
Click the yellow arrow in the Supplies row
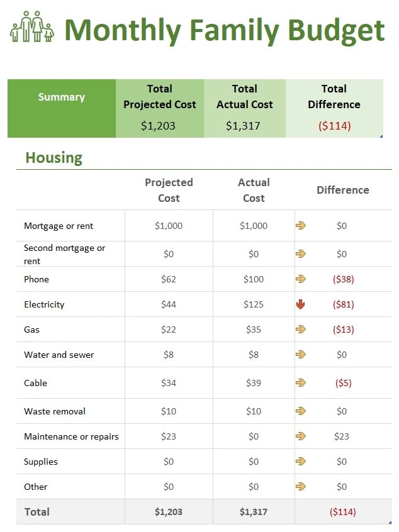tap(300, 462)
